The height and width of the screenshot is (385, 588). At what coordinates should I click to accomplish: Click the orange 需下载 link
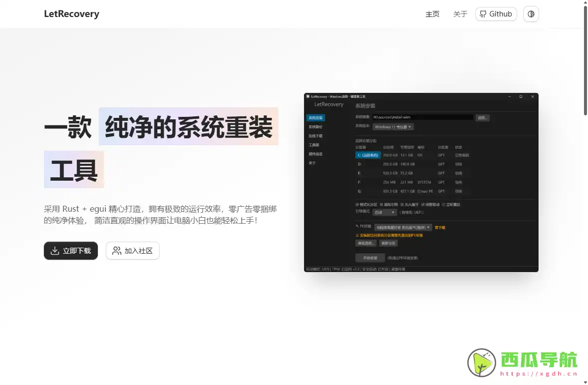(x=440, y=228)
